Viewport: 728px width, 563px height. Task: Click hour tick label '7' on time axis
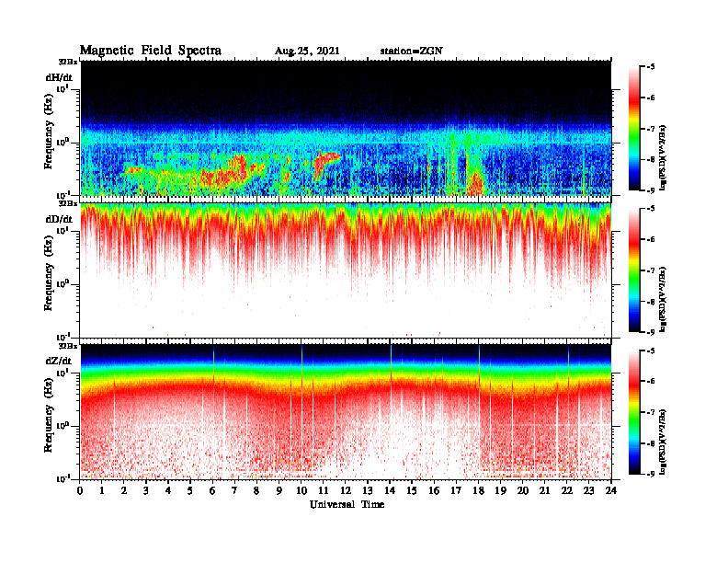pyautogui.click(x=235, y=491)
